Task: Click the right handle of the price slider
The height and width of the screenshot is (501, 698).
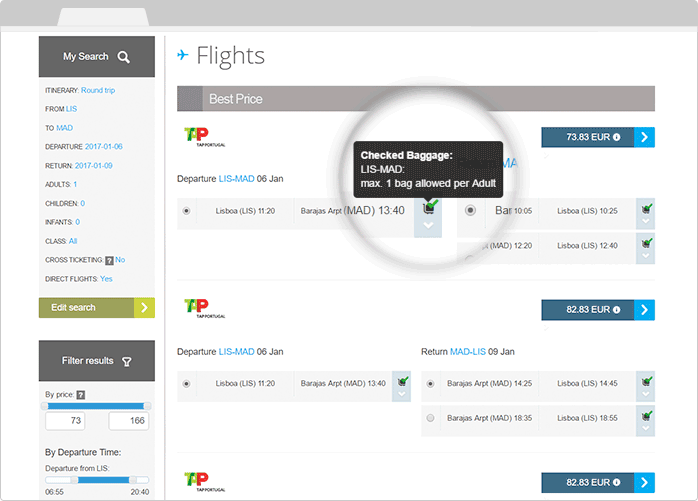Action: tap(147, 406)
